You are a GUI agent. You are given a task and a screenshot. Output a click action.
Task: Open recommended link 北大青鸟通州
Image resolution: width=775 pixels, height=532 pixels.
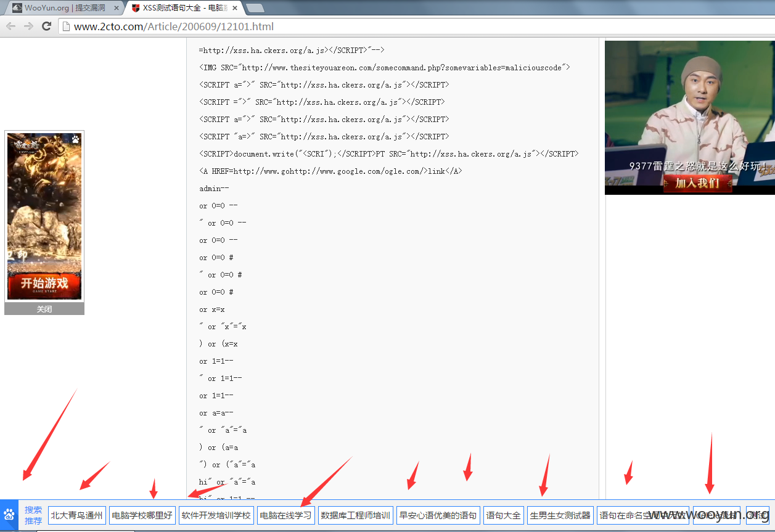point(77,515)
